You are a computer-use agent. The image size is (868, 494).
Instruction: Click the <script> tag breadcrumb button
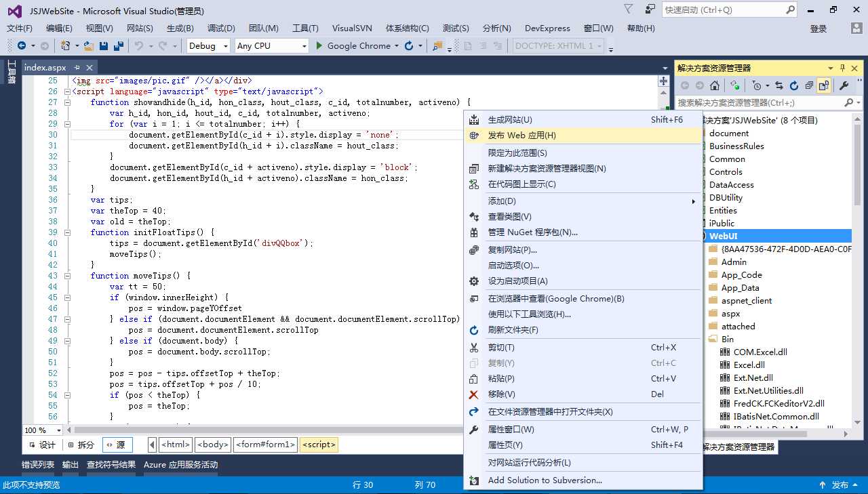tap(319, 445)
